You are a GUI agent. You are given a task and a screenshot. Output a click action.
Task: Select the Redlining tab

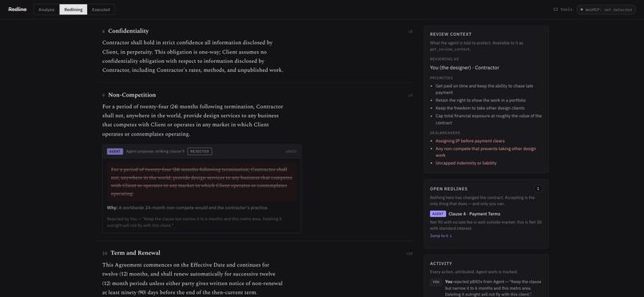coord(73,10)
